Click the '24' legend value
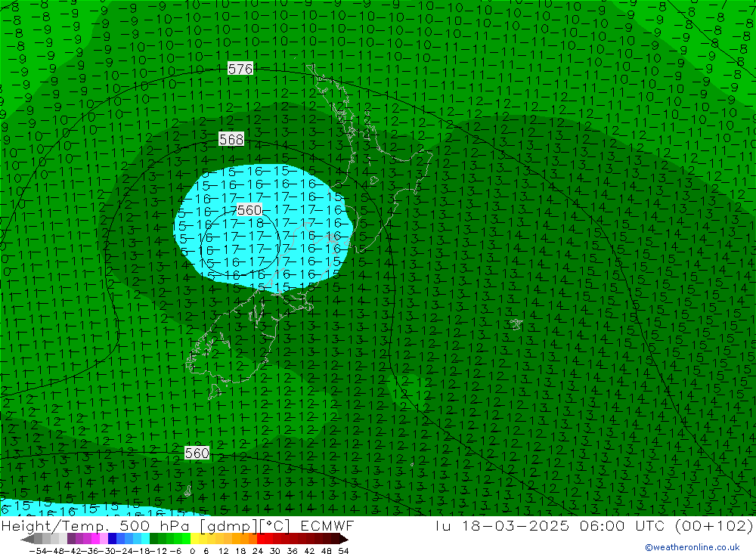The image size is (756, 554). click(x=258, y=551)
